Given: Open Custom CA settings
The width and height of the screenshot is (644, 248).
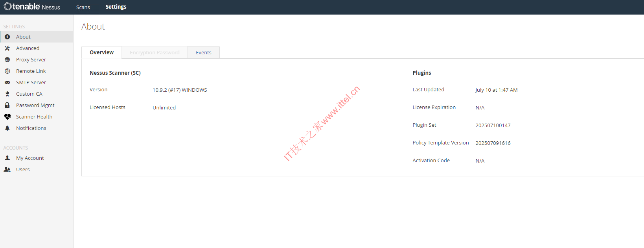Looking at the screenshot, I should click(x=37, y=94).
